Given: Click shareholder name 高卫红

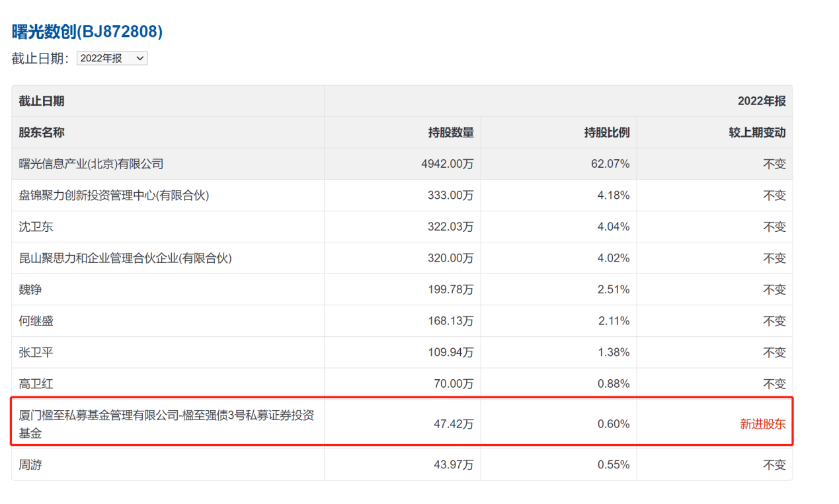Looking at the screenshot, I should 36,384.
